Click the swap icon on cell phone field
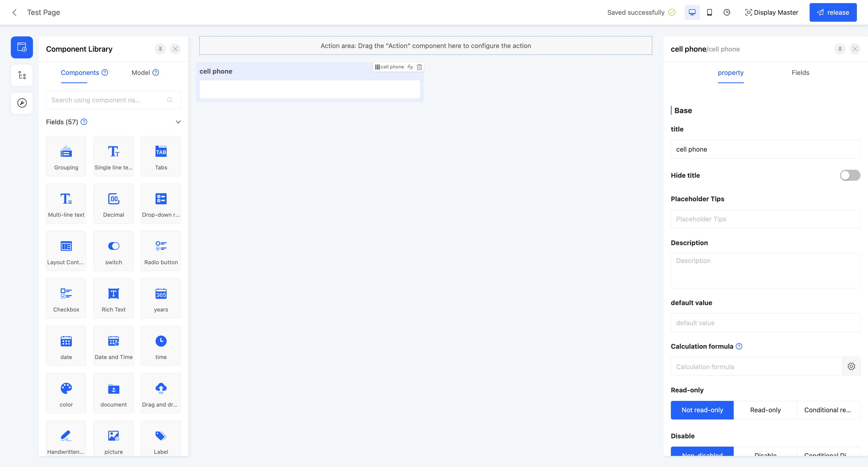 [410, 67]
